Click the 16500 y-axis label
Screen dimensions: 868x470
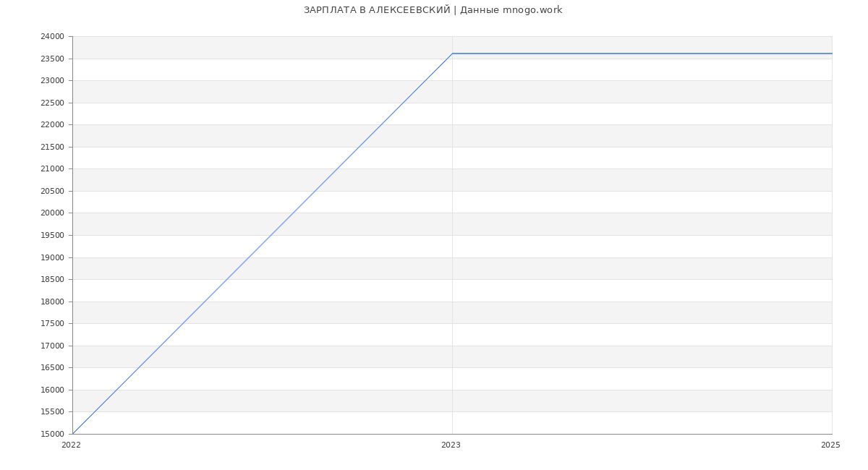52,368
